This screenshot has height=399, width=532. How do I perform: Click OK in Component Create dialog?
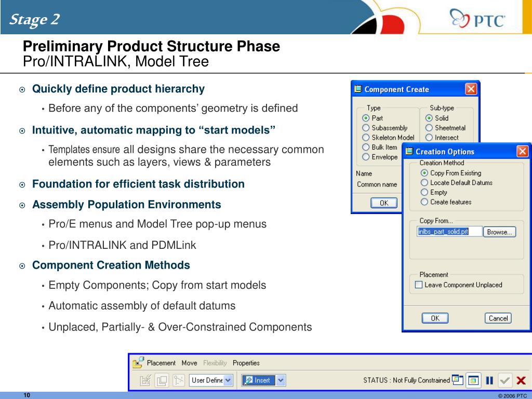tap(384, 203)
